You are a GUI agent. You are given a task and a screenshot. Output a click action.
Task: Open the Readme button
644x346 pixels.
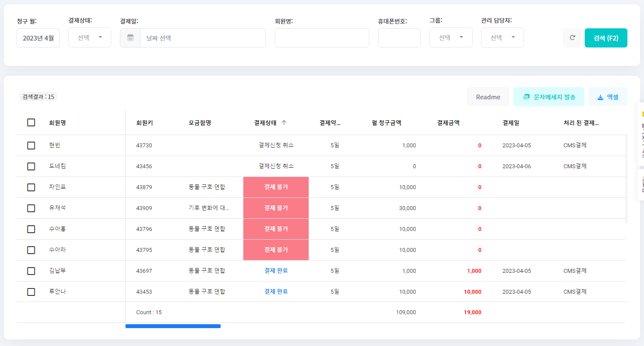488,97
